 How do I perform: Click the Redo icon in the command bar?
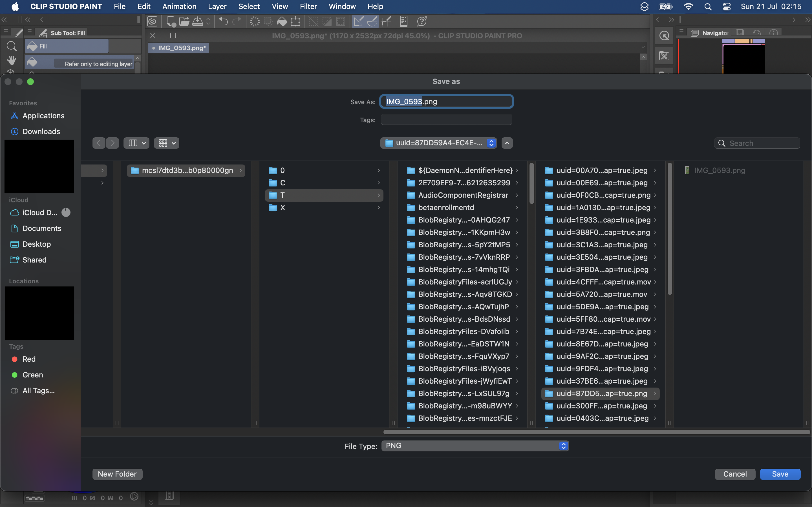(238, 21)
